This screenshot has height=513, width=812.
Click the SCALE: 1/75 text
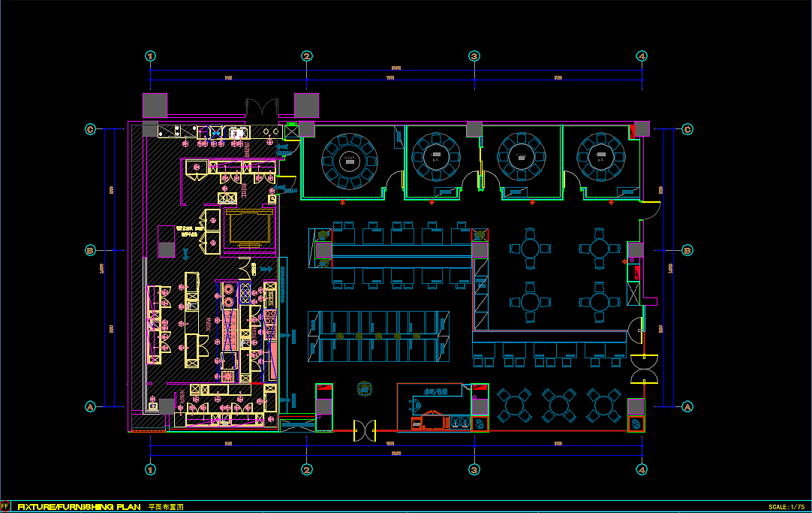786,507
